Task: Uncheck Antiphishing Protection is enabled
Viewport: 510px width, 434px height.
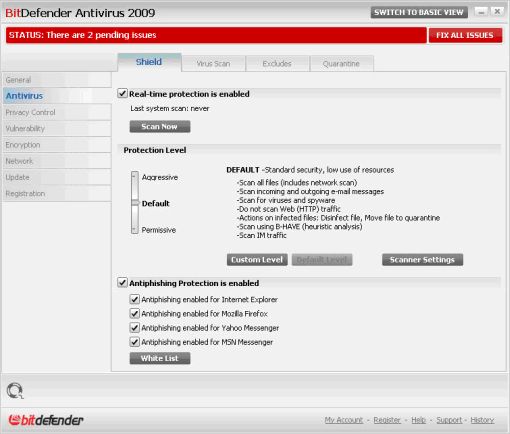Action: (x=122, y=283)
